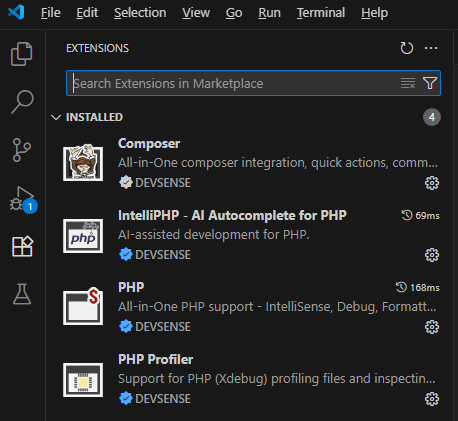Collapse the INSTALLED section
Viewport: 458px width, 421px height.
(x=56, y=117)
